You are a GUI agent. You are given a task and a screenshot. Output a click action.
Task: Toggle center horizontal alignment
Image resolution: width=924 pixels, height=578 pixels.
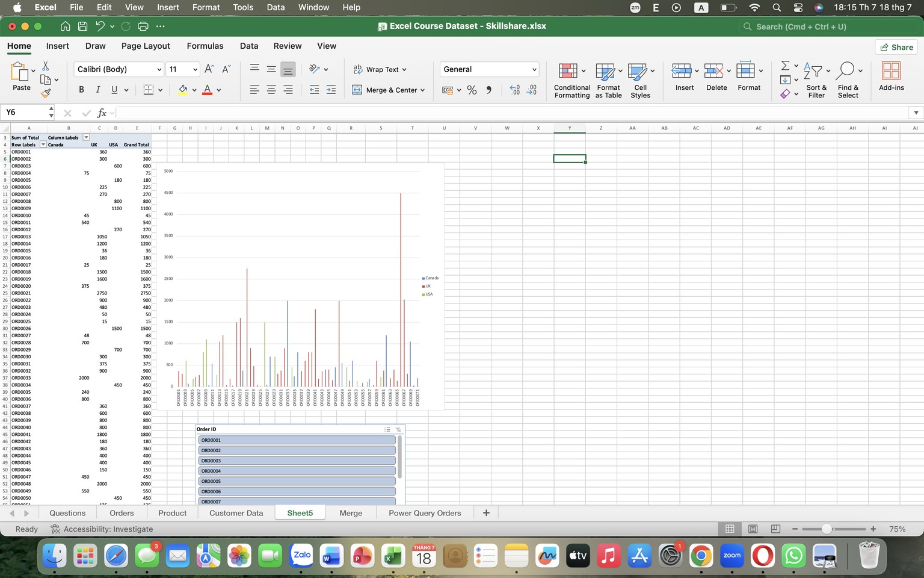tap(271, 90)
